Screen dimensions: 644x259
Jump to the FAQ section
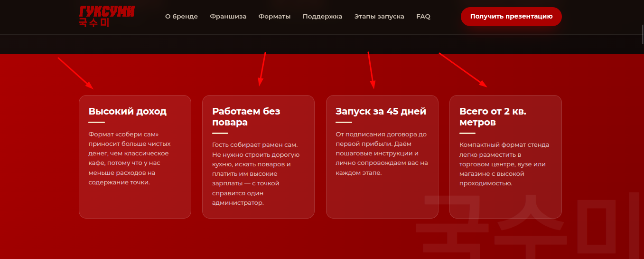click(x=423, y=16)
